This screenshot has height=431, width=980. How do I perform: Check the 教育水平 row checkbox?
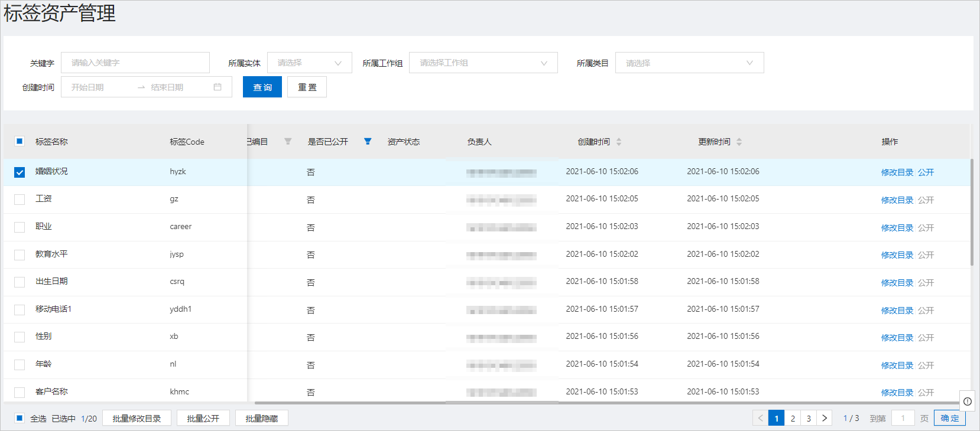pyautogui.click(x=20, y=255)
